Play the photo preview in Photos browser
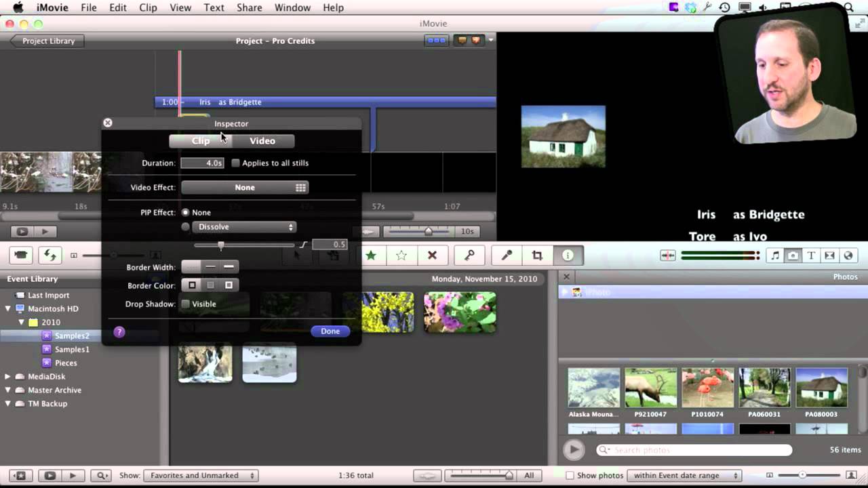 pos(574,449)
